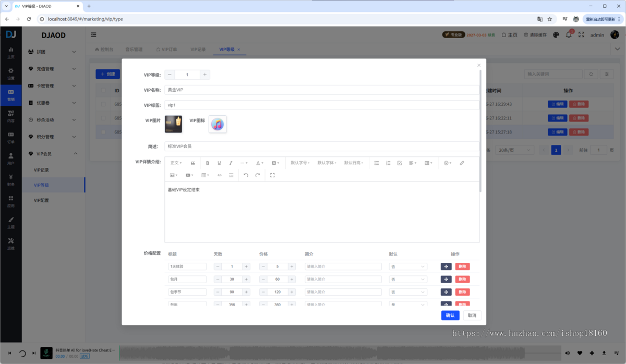Click the VIP图片 thumbnail
This screenshot has height=364, width=626.
click(x=173, y=124)
